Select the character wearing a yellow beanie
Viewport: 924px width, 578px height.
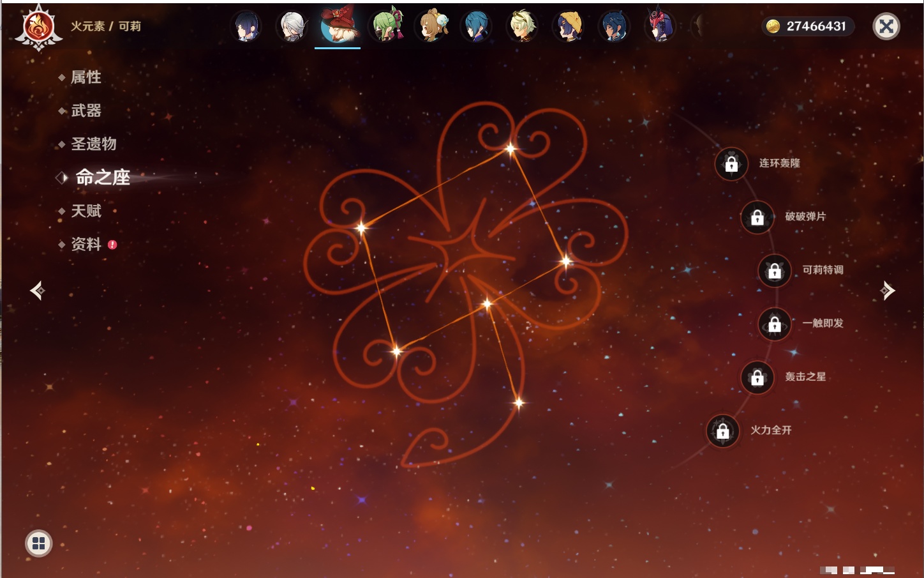click(x=568, y=26)
